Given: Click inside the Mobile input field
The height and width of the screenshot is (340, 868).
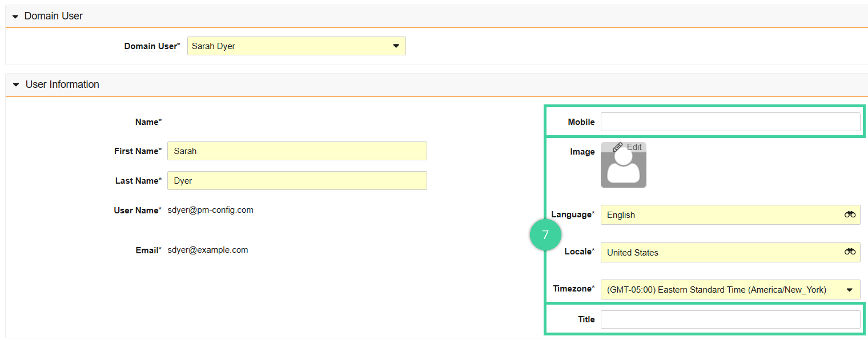Looking at the screenshot, I should (730, 122).
